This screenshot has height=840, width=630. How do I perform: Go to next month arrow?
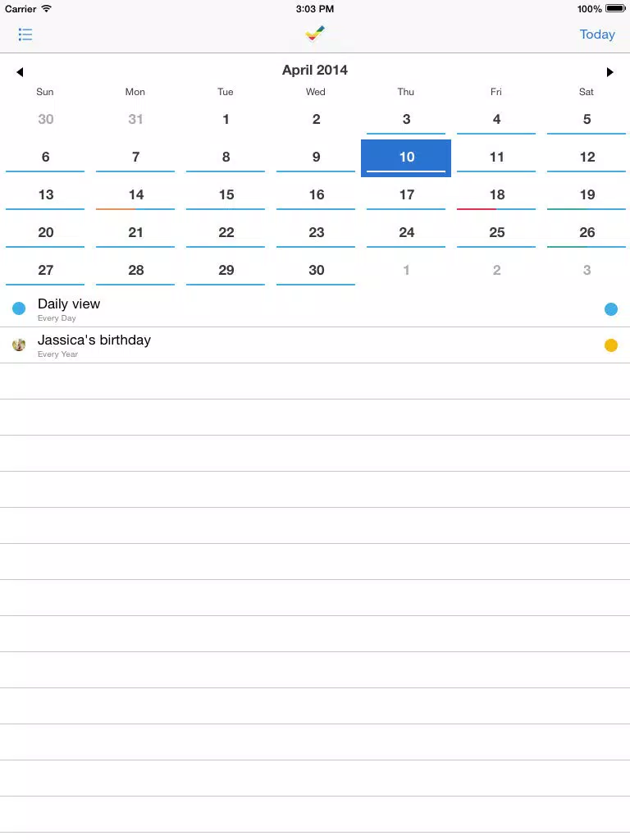[x=609, y=72]
